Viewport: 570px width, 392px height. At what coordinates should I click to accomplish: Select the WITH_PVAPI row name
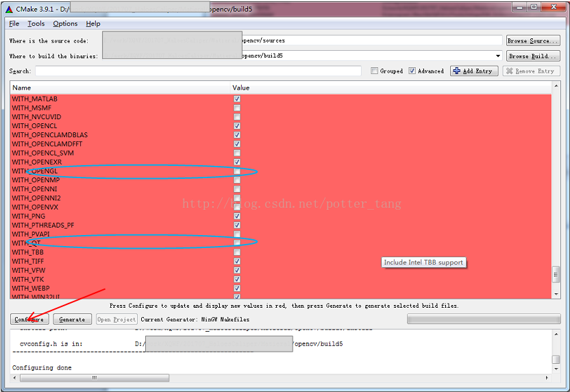31,234
